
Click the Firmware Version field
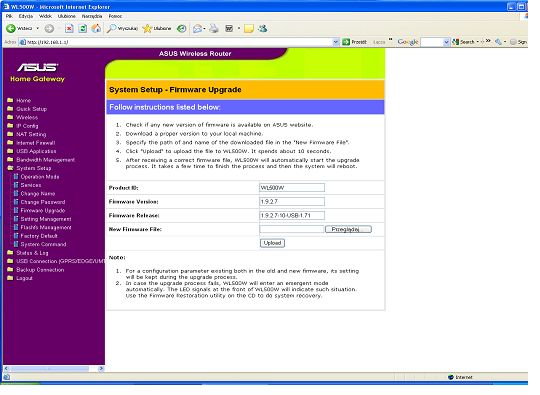(x=292, y=201)
